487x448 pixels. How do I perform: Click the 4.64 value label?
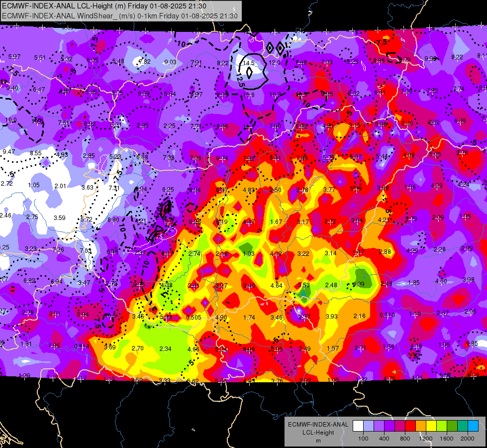277,285
